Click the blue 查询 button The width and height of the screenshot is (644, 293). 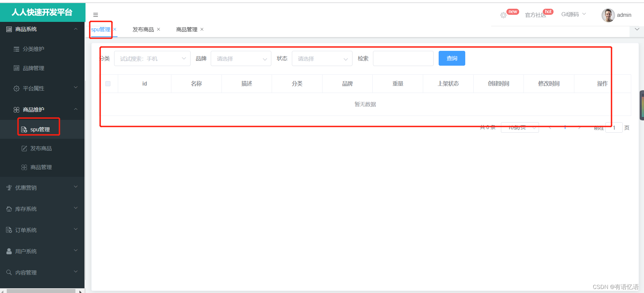tap(452, 58)
